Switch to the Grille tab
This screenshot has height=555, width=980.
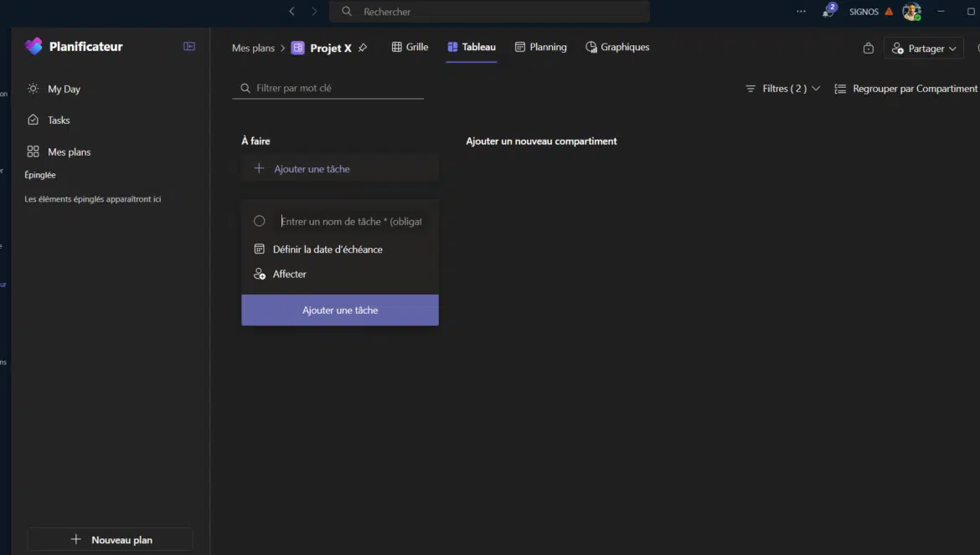click(x=410, y=48)
